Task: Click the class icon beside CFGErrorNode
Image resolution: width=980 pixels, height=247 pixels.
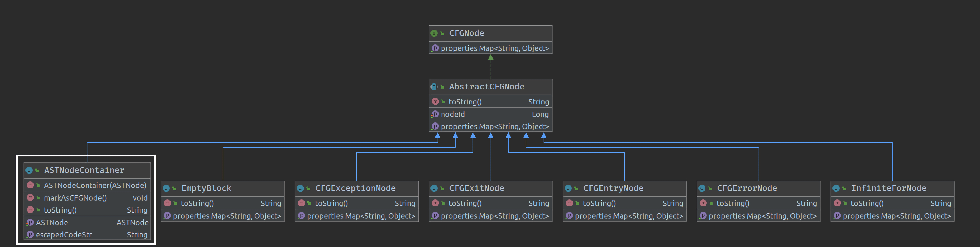Action: [702, 188]
